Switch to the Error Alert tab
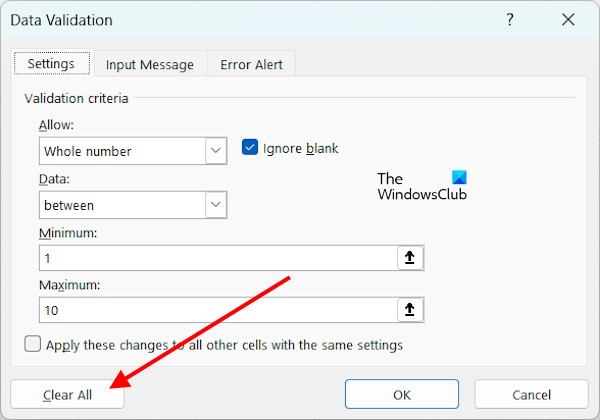Viewport: 600px width, 420px height. [251, 65]
